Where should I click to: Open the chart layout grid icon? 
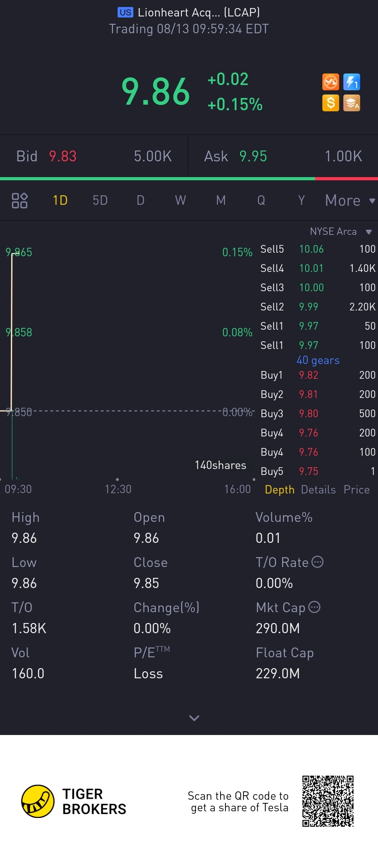point(20,201)
